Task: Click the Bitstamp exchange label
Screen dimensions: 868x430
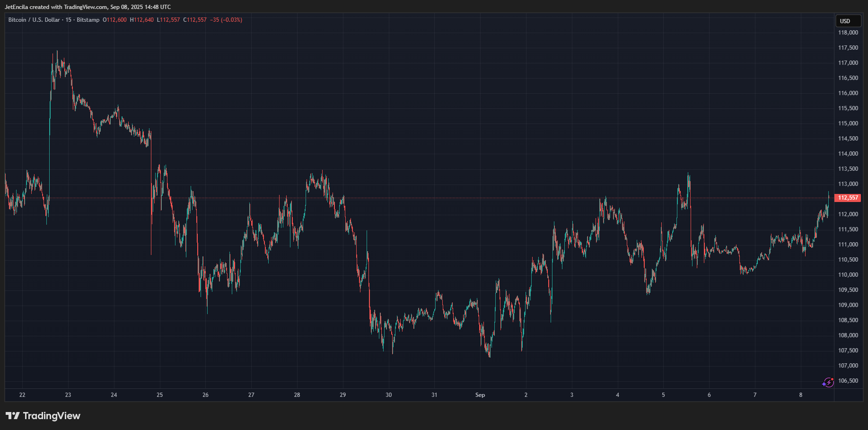Action: (88, 20)
